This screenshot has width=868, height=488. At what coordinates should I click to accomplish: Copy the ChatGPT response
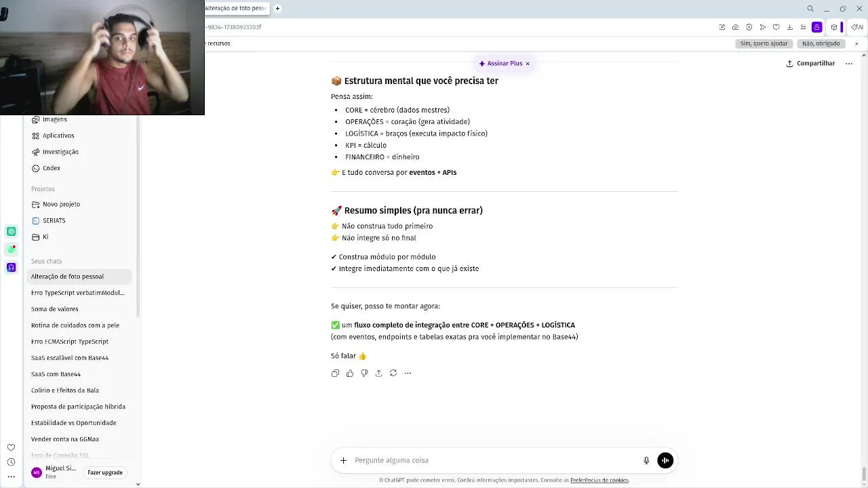(335, 373)
